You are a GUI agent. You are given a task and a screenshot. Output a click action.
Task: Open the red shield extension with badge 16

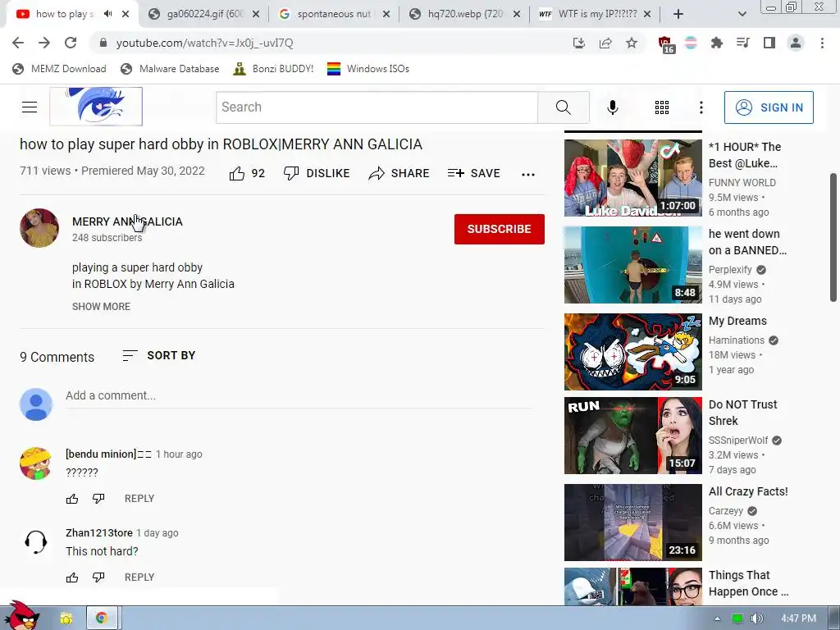(x=665, y=44)
